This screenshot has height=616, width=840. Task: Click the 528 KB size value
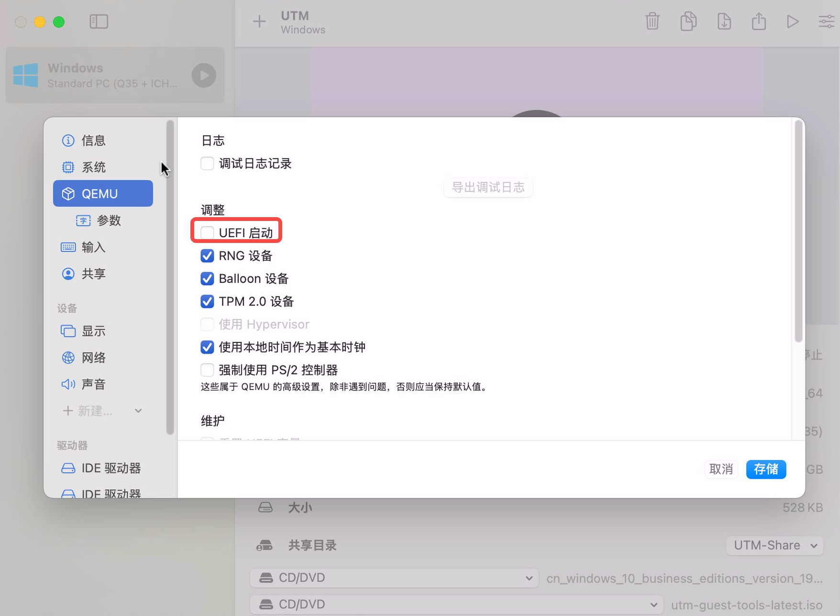tap(803, 507)
